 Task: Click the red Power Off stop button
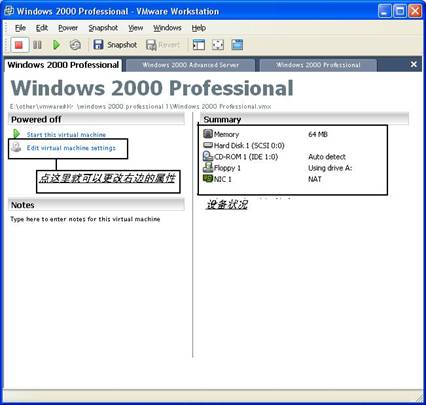click(x=19, y=45)
